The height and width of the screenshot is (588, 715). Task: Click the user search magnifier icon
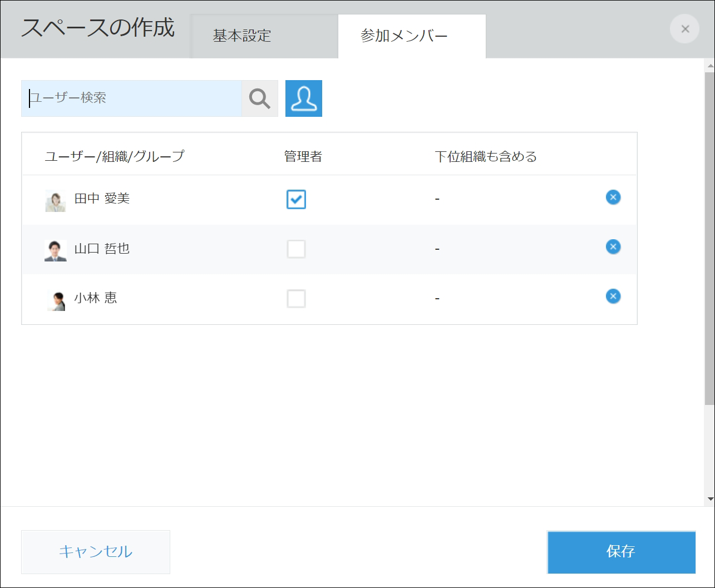259,98
